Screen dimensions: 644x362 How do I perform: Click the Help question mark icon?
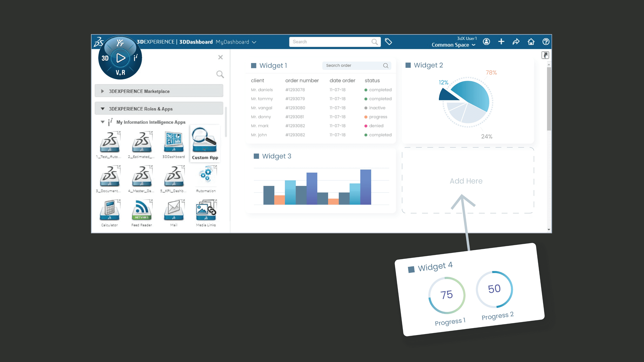pyautogui.click(x=546, y=42)
